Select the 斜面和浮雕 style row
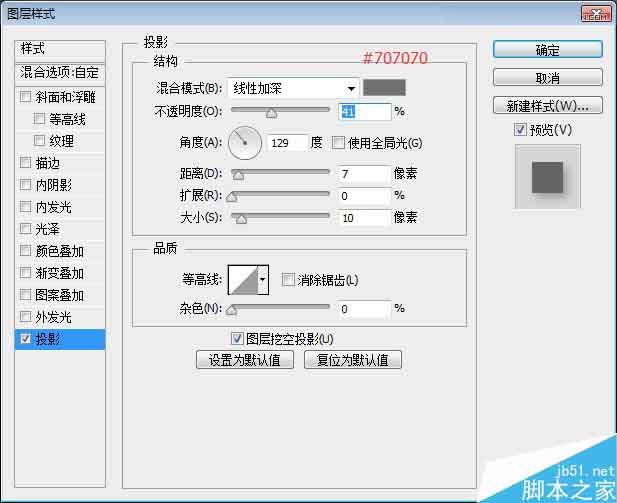 tap(60, 97)
